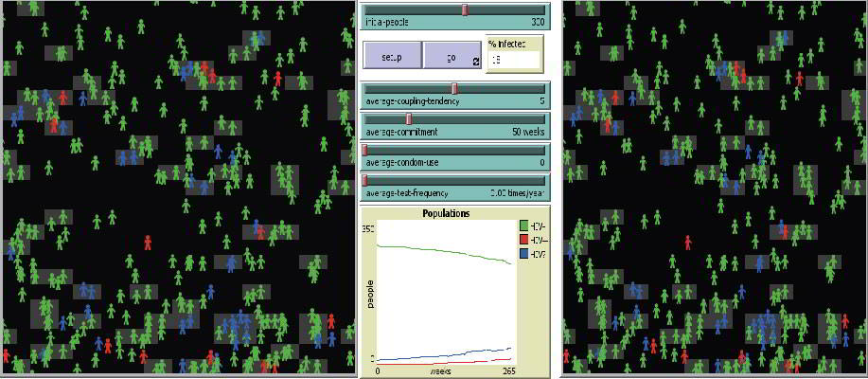The image size is (868, 379).
Task: Adjust the average-coupling-tendency slider handle
Action: [x=454, y=89]
